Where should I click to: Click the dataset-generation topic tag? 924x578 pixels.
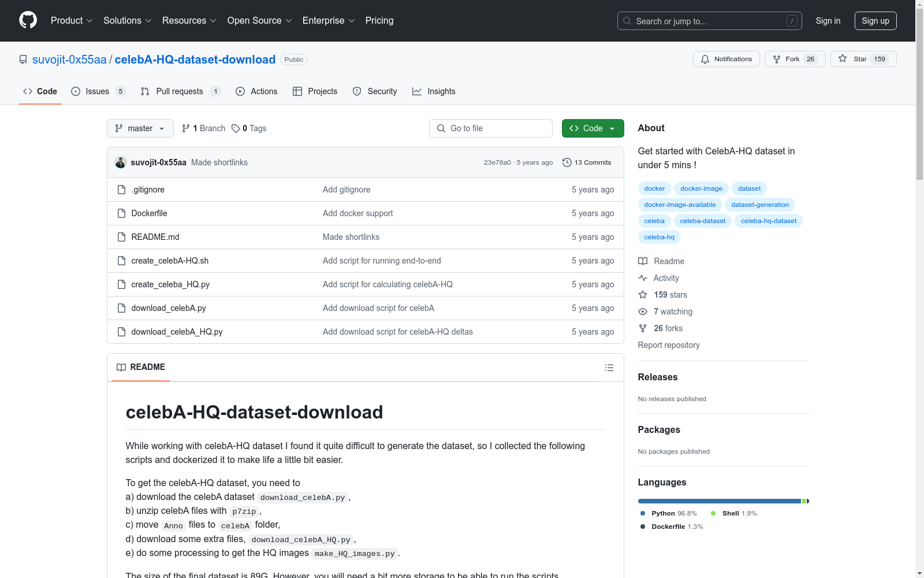[760, 205]
